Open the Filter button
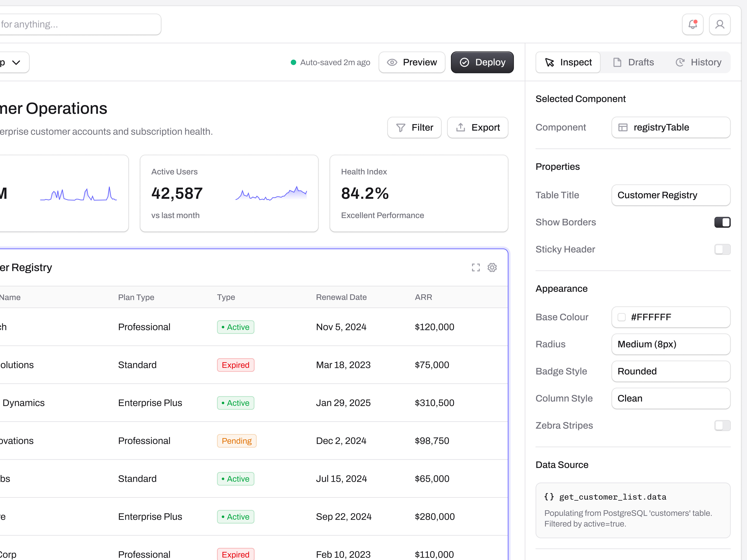Image resolution: width=747 pixels, height=560 pixels. point(414,128)
